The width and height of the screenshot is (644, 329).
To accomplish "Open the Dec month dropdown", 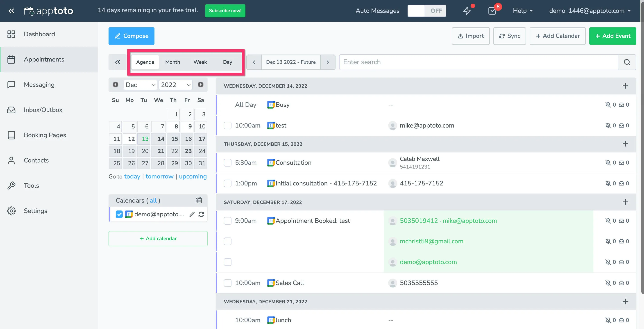I will [140, 85].
